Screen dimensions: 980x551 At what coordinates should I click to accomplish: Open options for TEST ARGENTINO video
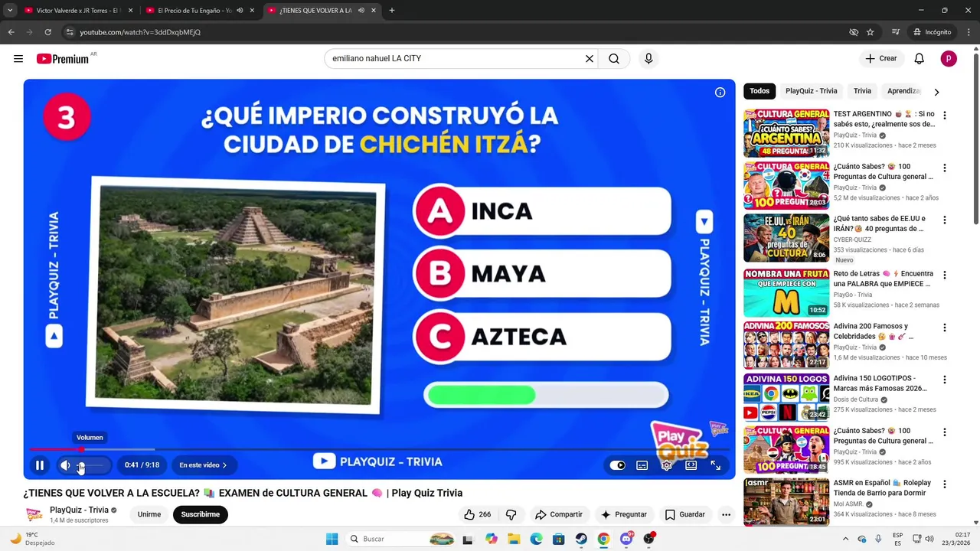(945, 116)
